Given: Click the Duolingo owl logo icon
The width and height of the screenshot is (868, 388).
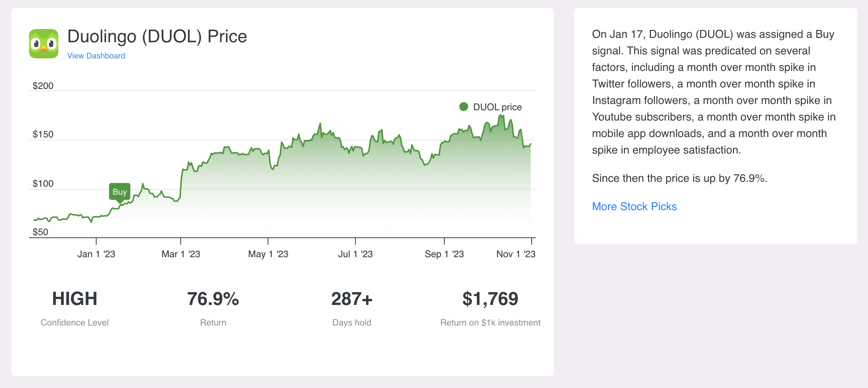Looking at the screenshot, I should tap(44, 44).
